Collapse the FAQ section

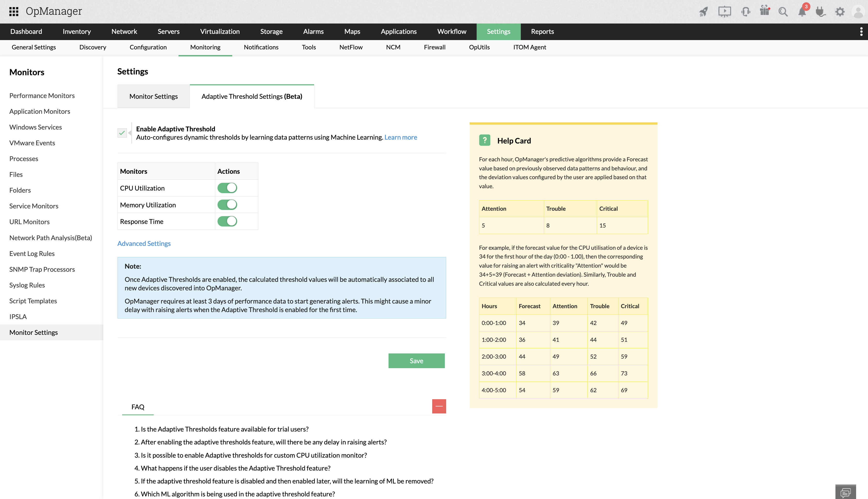[439, 406]
